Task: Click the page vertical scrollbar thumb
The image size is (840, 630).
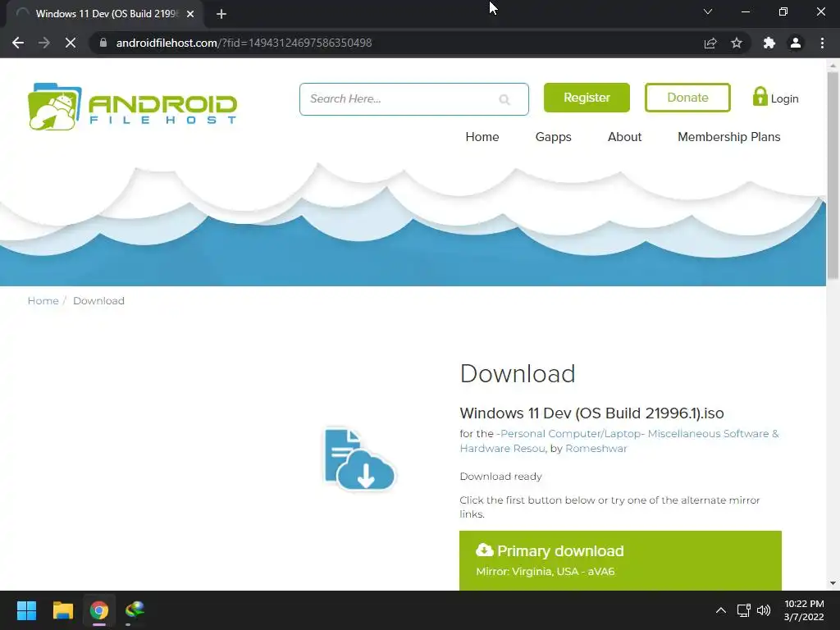Action: tap(833, 176)
